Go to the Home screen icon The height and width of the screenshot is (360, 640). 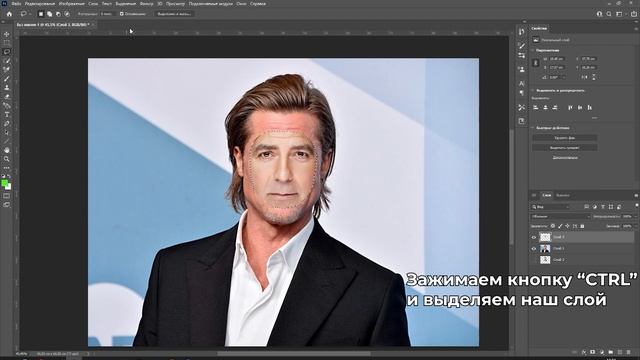pos(9,14)
